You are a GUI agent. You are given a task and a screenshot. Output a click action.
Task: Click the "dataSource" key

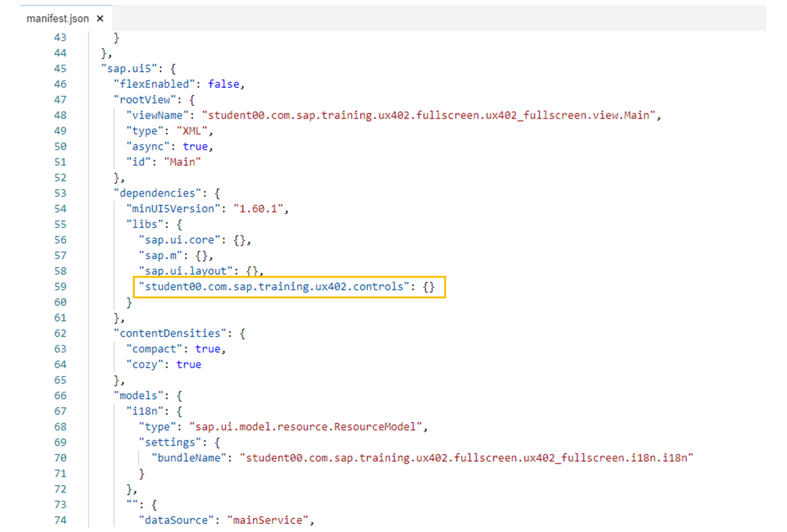[x=177, y=520]
